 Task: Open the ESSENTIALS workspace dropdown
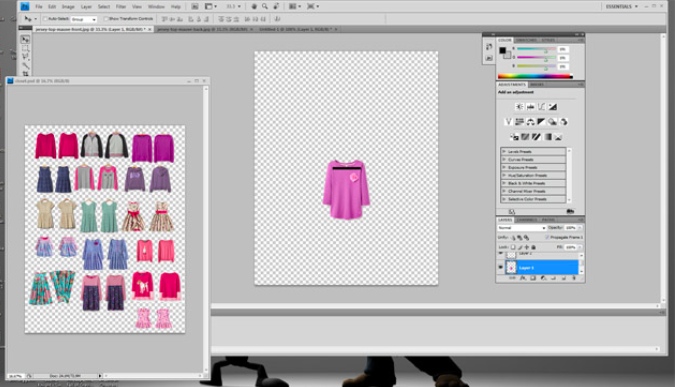pyautogui.click(x=622, y=6)
